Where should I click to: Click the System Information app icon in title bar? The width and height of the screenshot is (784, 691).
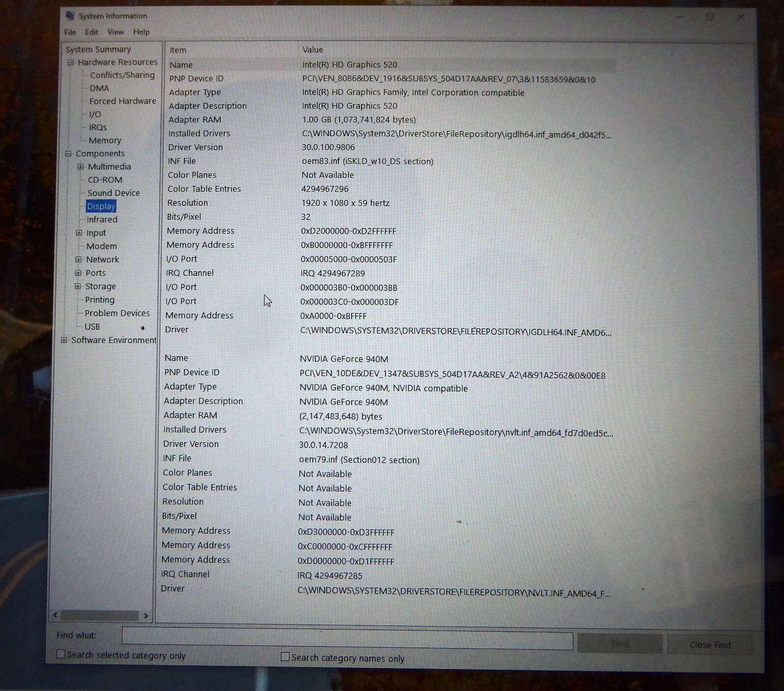[71, 16]
